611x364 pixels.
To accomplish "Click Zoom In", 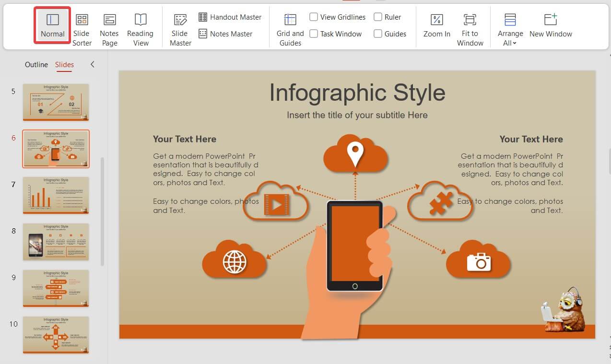I will pyautogui.click(x=437, y=25).
